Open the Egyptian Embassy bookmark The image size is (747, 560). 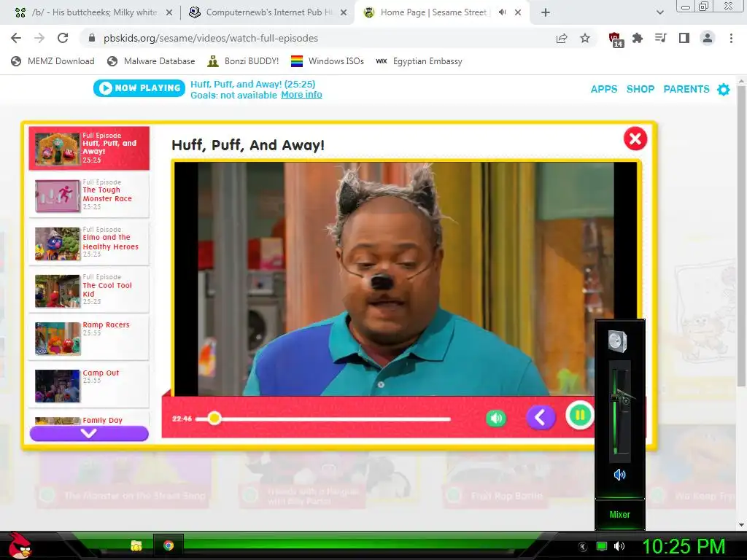[419, 61]
